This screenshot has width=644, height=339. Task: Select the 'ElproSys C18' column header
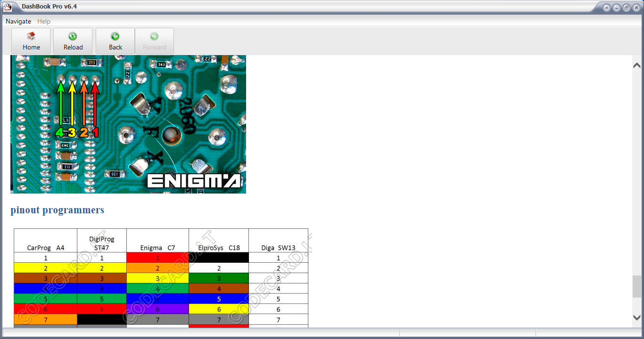pos(219,241)
